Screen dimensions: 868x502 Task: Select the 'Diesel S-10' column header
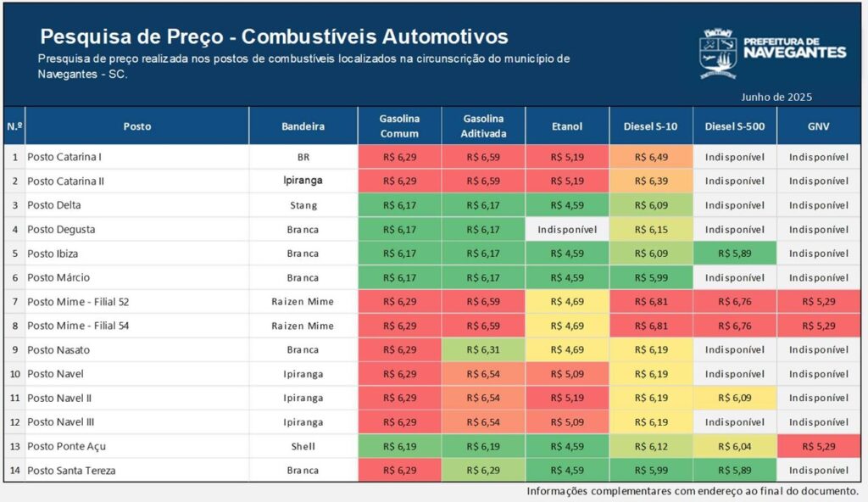650,126
